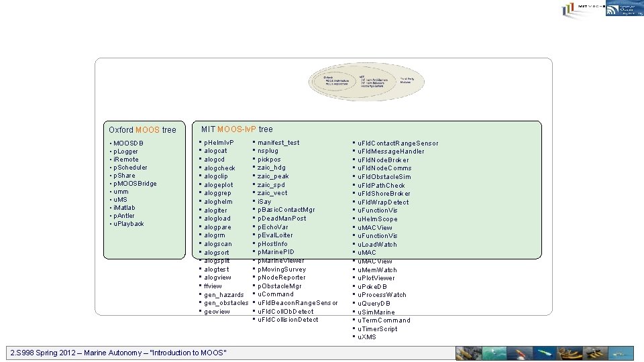Select the 'iRemote' entry
Image resolution: width=644 pixels, height=362 pixels.
point(126,160)
